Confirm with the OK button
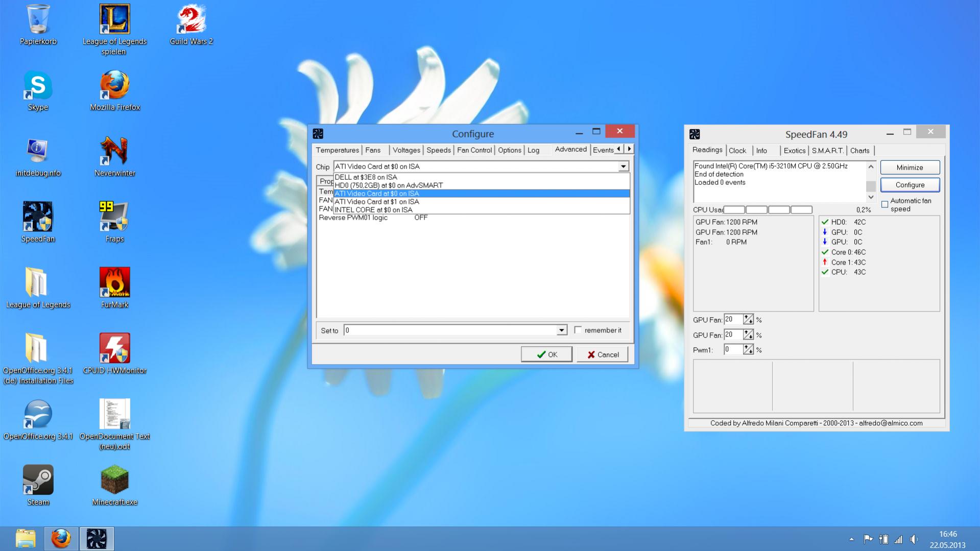The height and width of the screenshot is (551, 980). coord(546,354)
